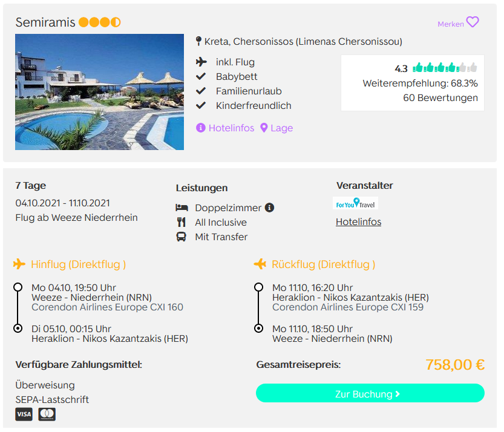
Task: Click the Familienurlaub checkmark
Action: [x=201, y=91]
